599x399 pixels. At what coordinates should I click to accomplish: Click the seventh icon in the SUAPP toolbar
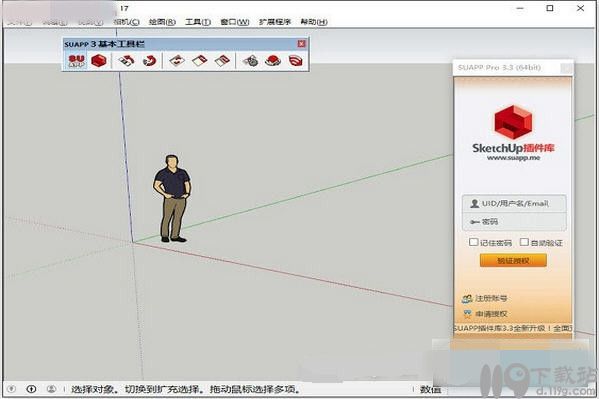pos(223,61)
